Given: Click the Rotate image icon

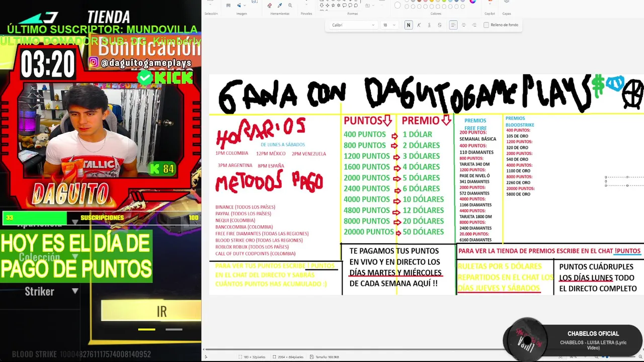Looking at the screenshot, I should point(239,5).
